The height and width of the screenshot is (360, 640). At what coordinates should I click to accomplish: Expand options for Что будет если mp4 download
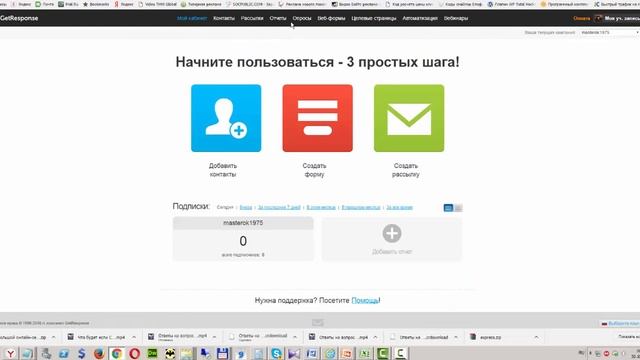[133, 337]
